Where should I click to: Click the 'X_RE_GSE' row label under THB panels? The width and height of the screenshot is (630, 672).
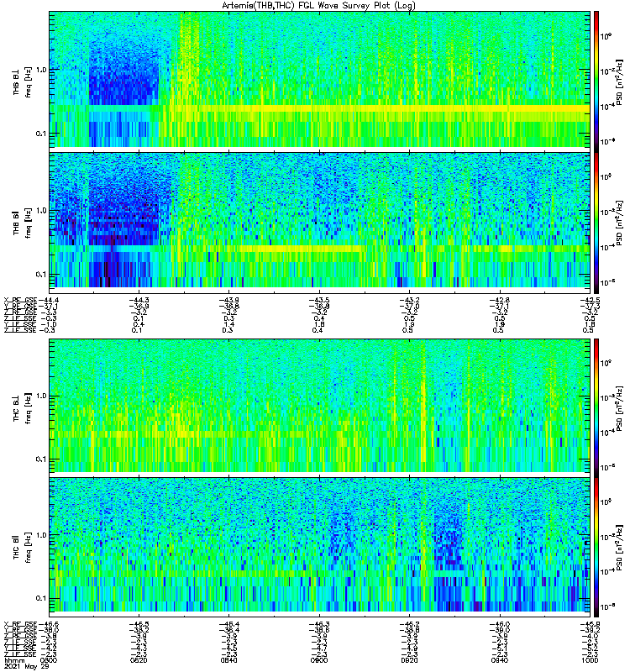point(20,300)
